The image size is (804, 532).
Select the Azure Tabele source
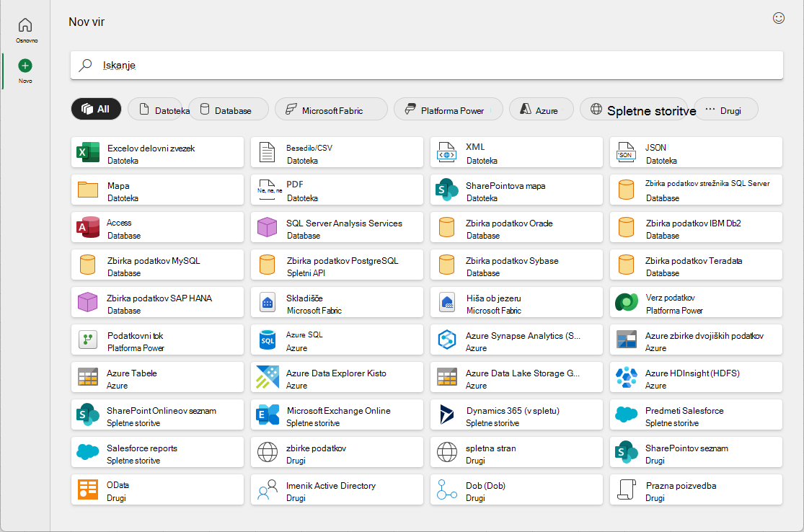157,377
